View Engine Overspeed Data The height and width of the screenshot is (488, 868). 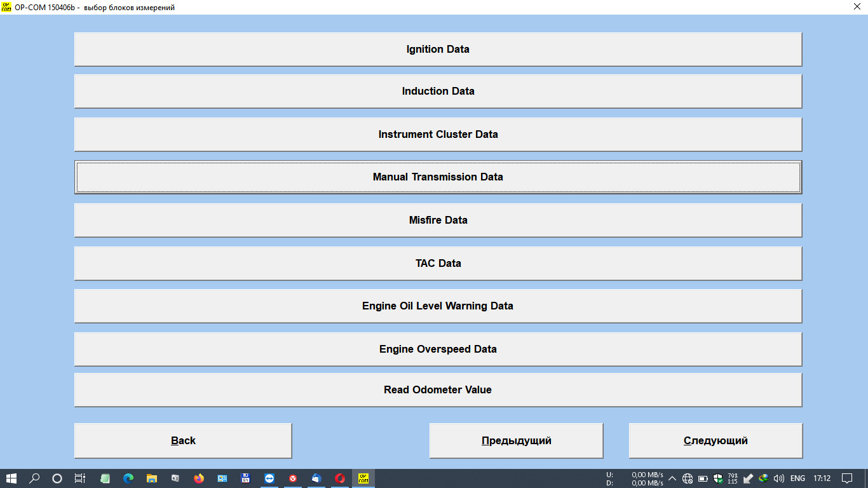pos(438,349)
